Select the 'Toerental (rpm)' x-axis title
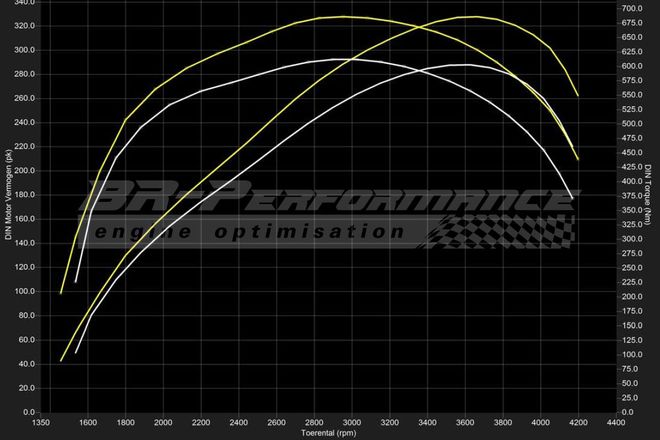Viewport: 660px width, 440px height. click(x=330, y=434)
